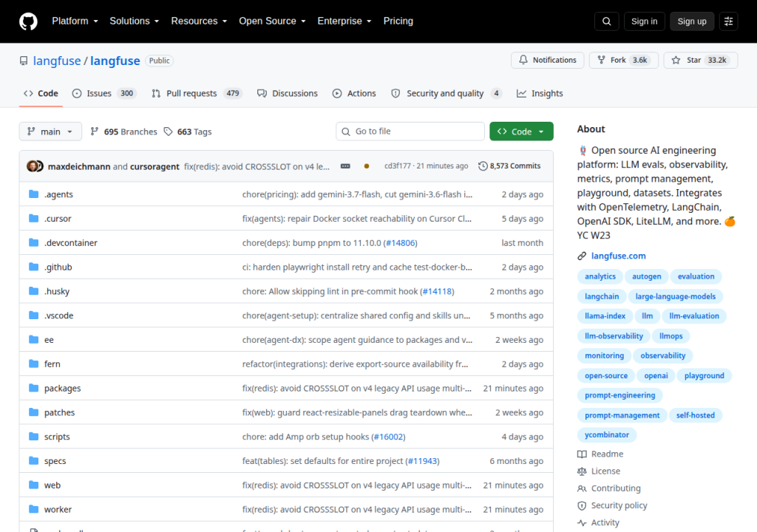This screenshot has height=532, width=757.
Task: Click the Go to file search field
Action: click(410, 132)
